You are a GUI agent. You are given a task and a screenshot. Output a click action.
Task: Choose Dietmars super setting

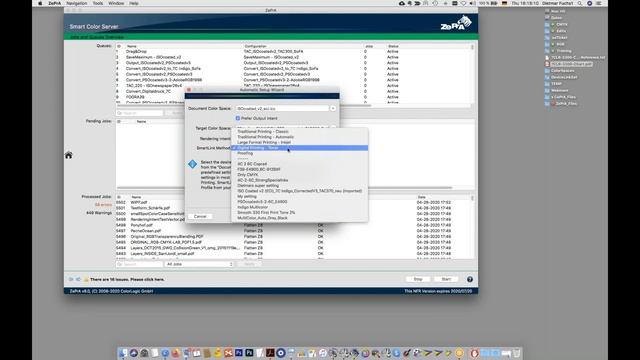258,185
